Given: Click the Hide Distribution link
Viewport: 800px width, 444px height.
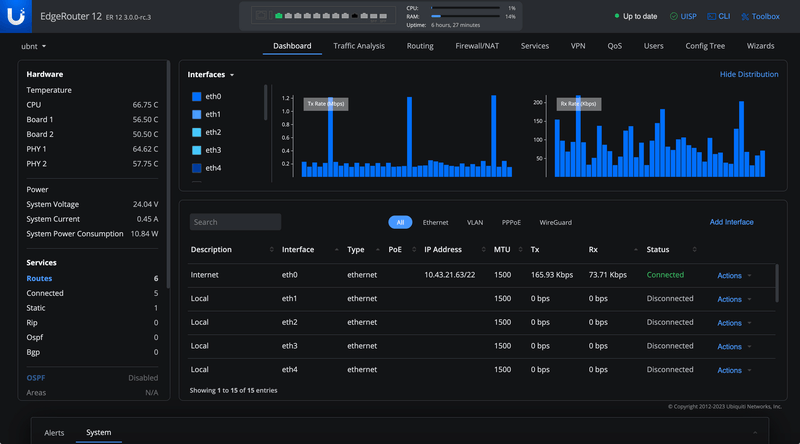Looking at the screenshot, I should [748, 75].
